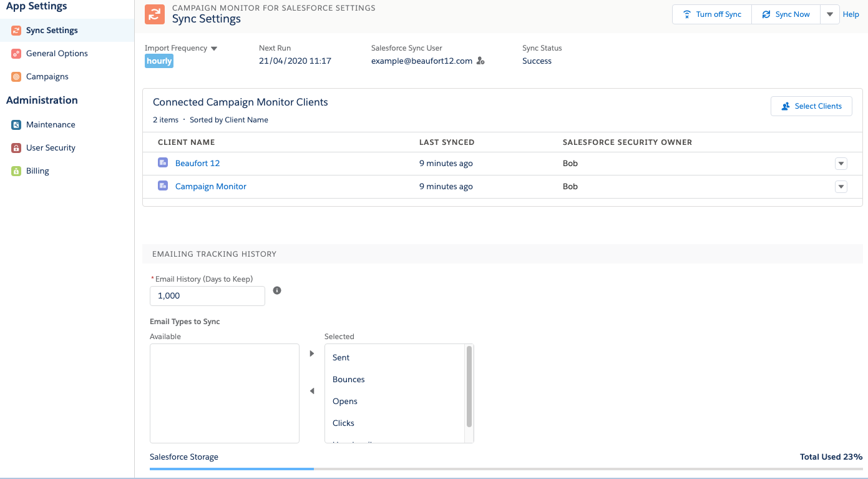This screenshot has width=868, height=479.
Task: Open Sync Settings in the sidebar
Action: click(x=67, y=31)
